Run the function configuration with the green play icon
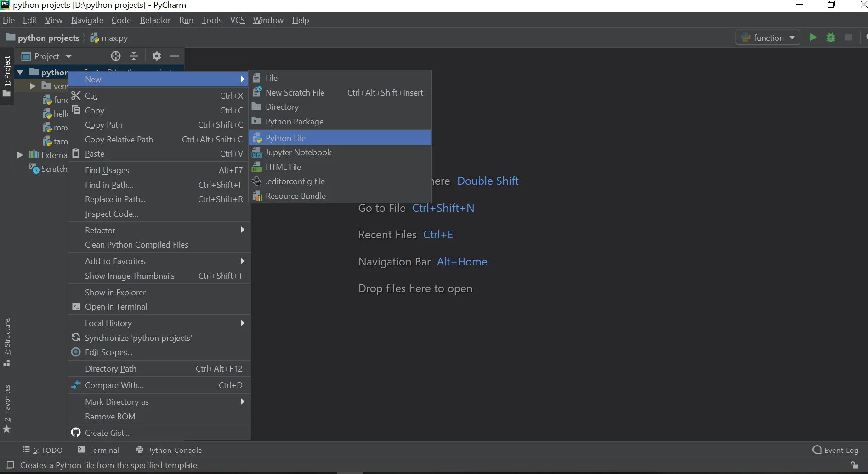Image resolution: width=868 pixels, height=474 pixels. (813, 38)
